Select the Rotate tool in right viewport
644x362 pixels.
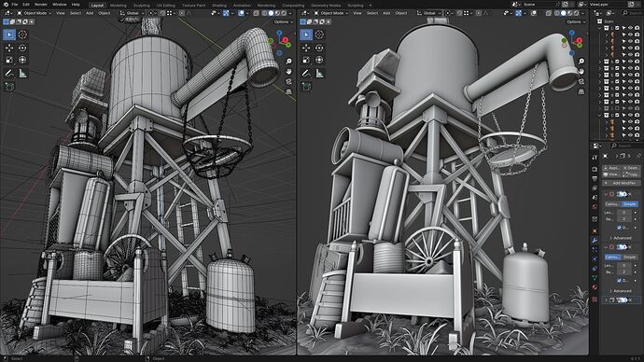click(319, 48)
